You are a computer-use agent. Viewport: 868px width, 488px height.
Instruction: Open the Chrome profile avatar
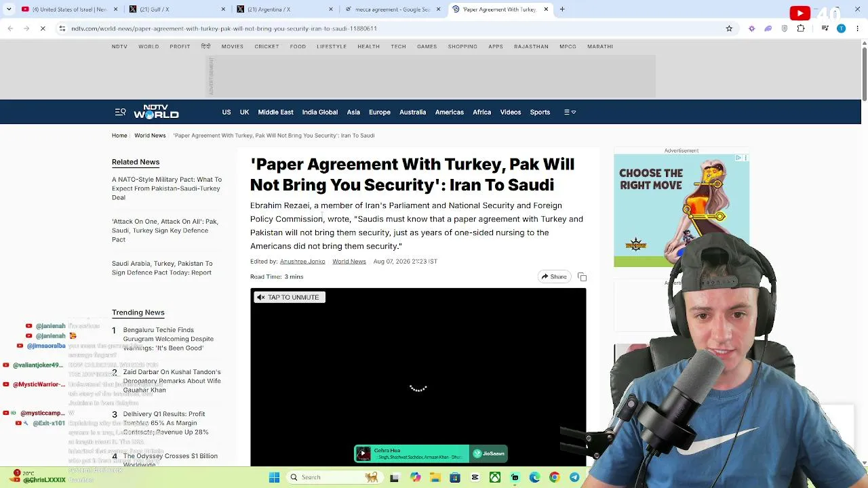(x=841, y=28)
